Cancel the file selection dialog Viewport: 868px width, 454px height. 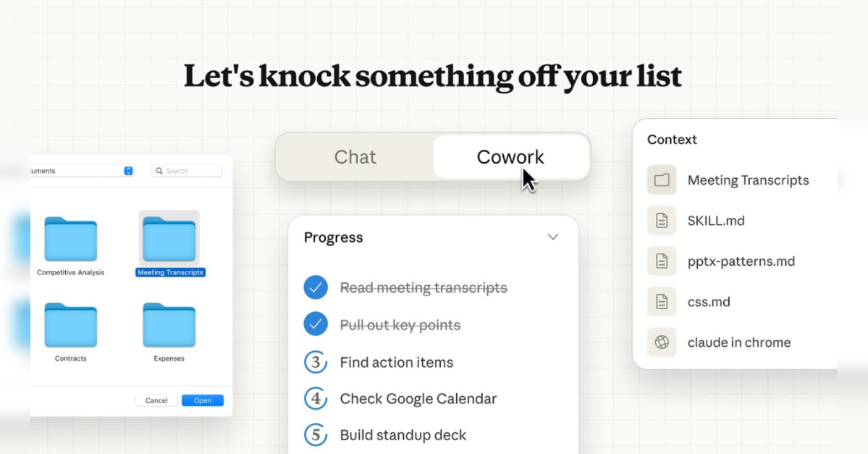coord(156,400)
